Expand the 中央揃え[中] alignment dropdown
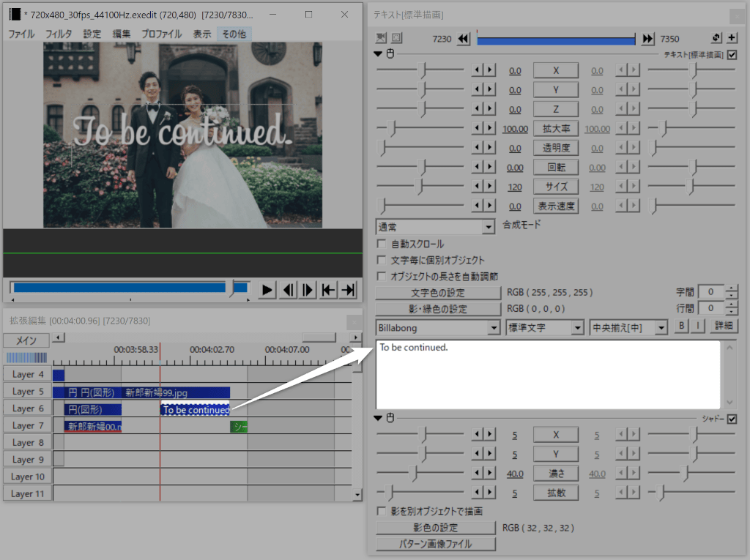Screen dimensions: 750x560 (628, 327)
